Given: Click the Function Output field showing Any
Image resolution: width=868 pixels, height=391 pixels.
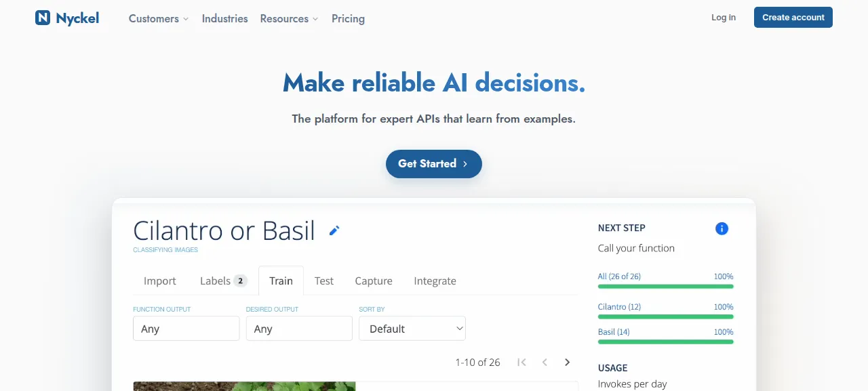Looking at the screenshot, I should (x=186, y=329).
